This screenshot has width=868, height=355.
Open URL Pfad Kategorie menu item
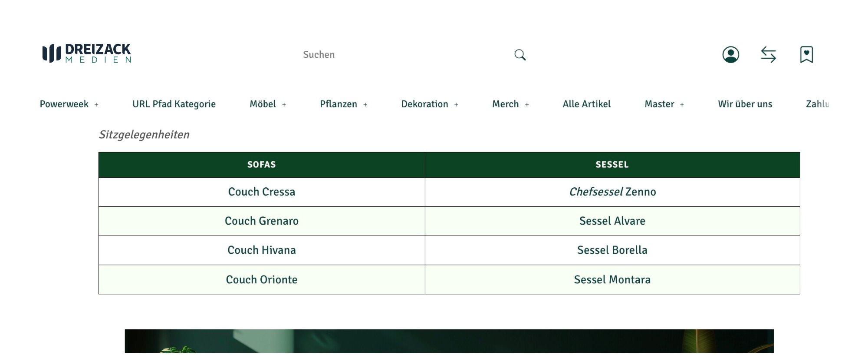tap(174, 104)
